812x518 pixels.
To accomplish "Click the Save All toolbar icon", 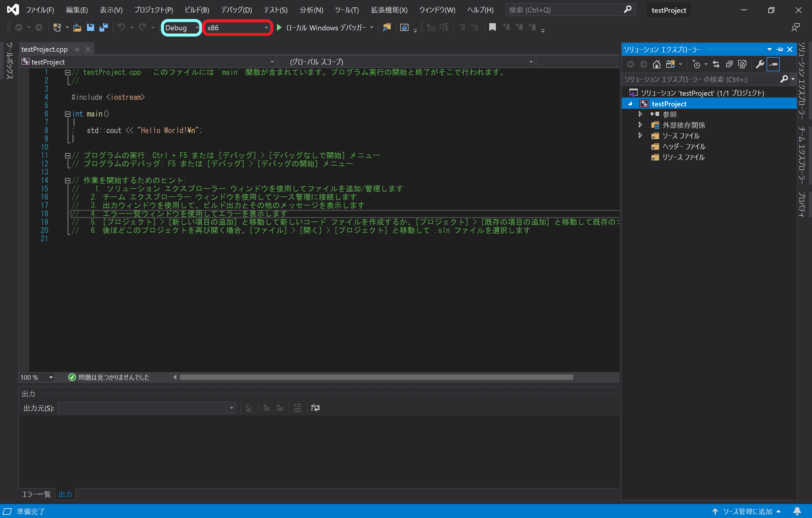I will (104, 27).
